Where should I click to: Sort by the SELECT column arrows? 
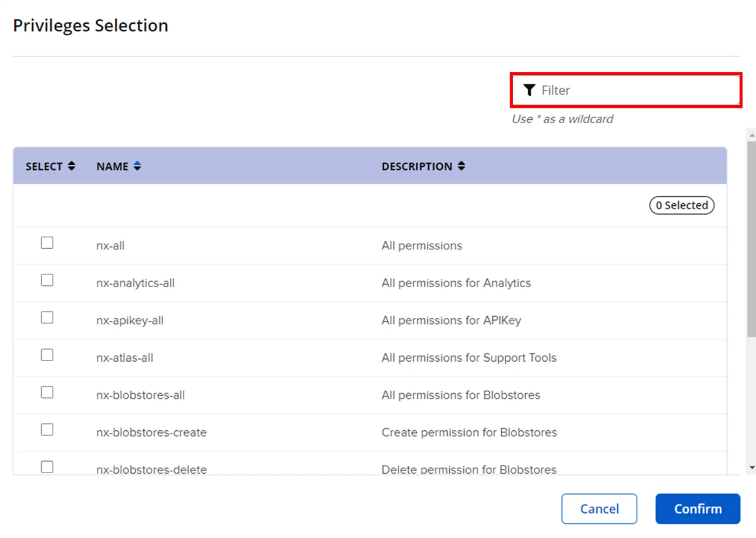point(71,166)
